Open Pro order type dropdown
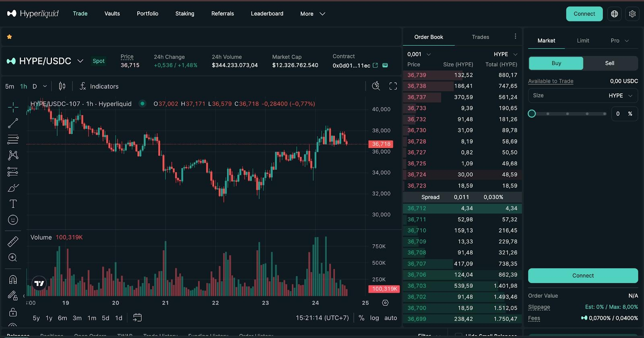644x338 pixels. 619,41
